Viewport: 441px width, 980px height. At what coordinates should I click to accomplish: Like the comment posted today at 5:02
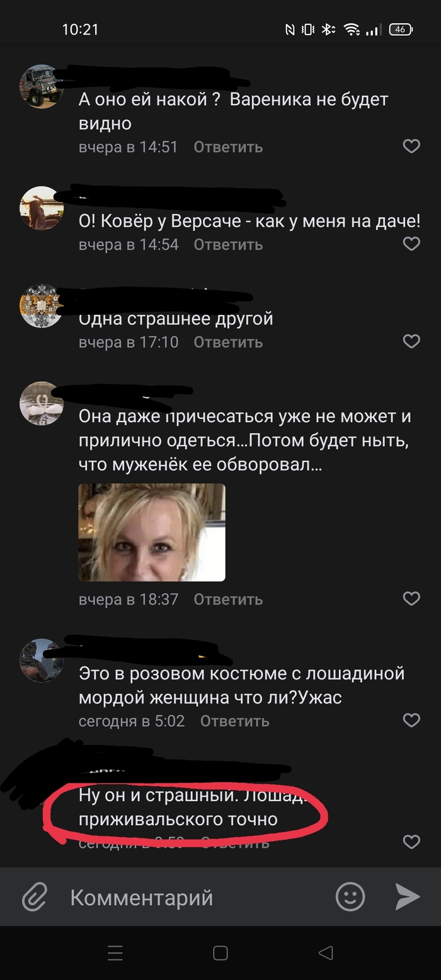click(x=411, y=720)
